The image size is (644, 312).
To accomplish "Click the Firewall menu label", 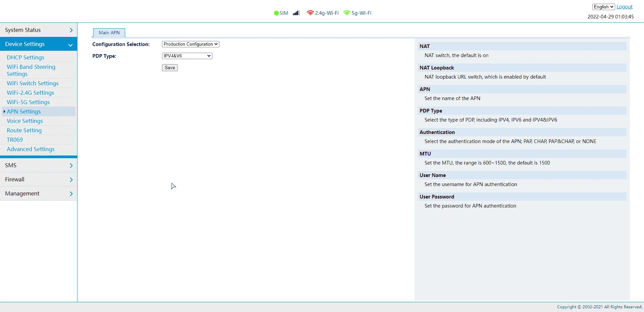I will [x=15, y=179].
